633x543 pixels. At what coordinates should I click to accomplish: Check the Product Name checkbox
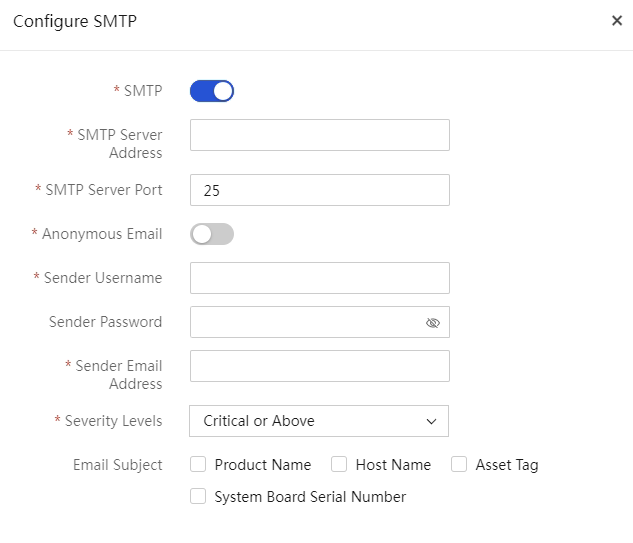point(198,464)
